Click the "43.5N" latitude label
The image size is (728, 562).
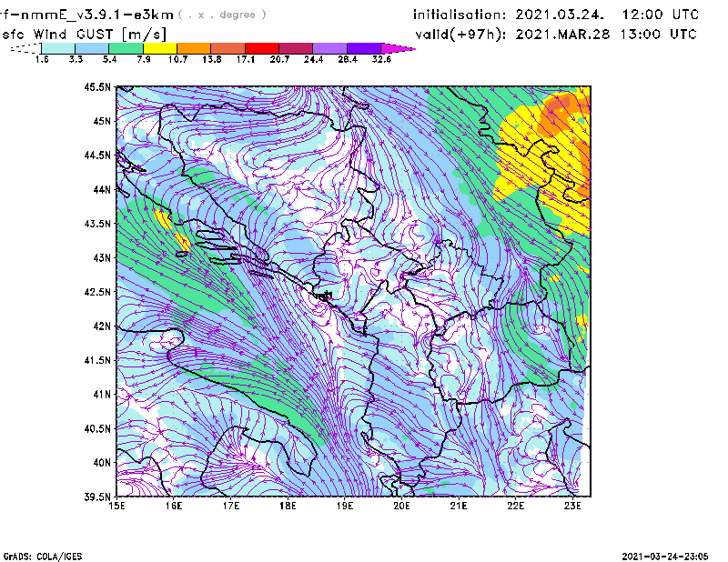[x=97, y=224]
